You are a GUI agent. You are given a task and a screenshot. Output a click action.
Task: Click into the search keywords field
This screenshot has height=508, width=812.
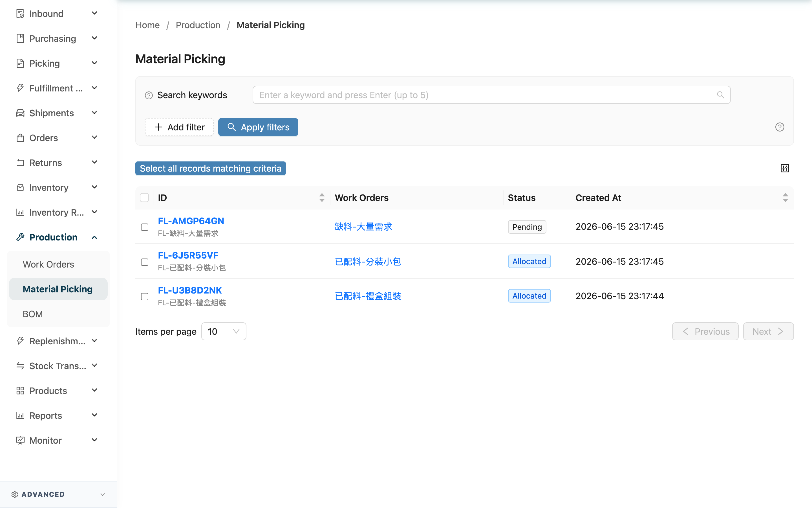tap(491, 95)
